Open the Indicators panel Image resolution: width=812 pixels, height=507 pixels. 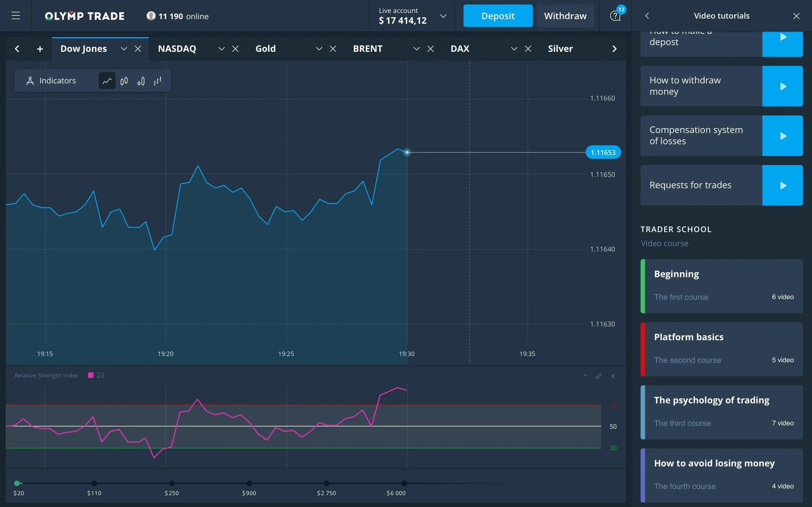click(x=51, y=80)
